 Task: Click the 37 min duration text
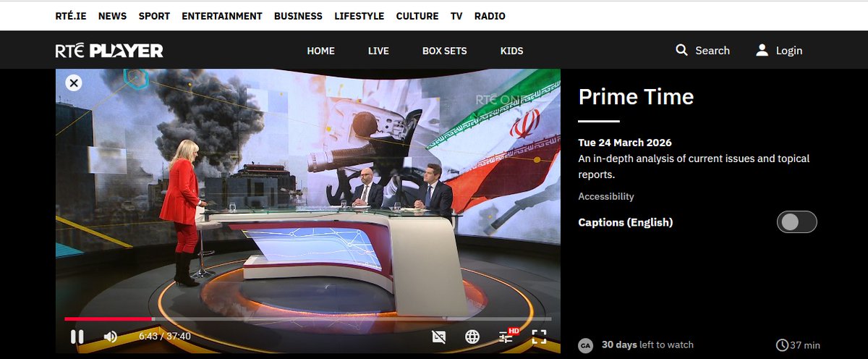point(805,345)
